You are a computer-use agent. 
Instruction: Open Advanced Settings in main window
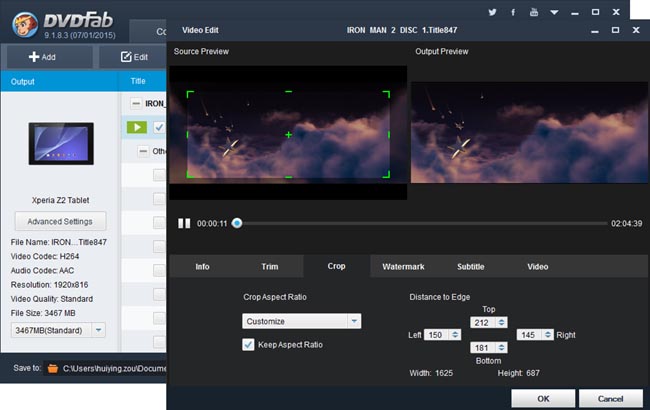(x=60, y=221)
